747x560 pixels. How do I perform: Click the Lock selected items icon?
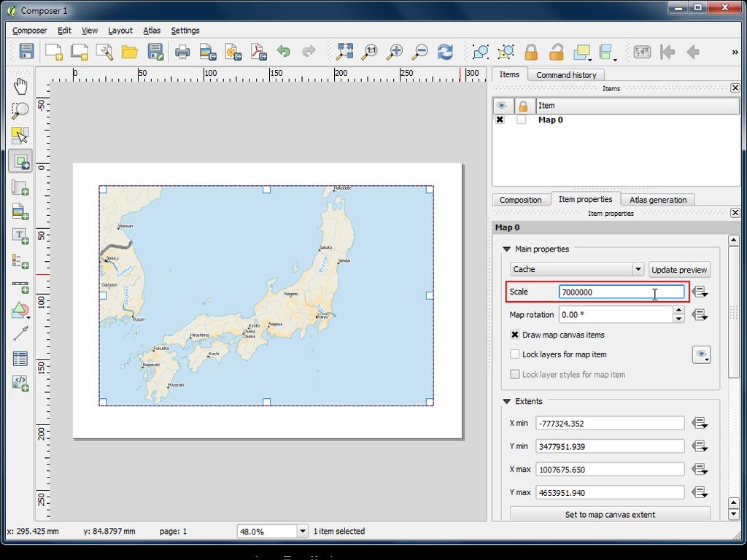tap(531, 51)
